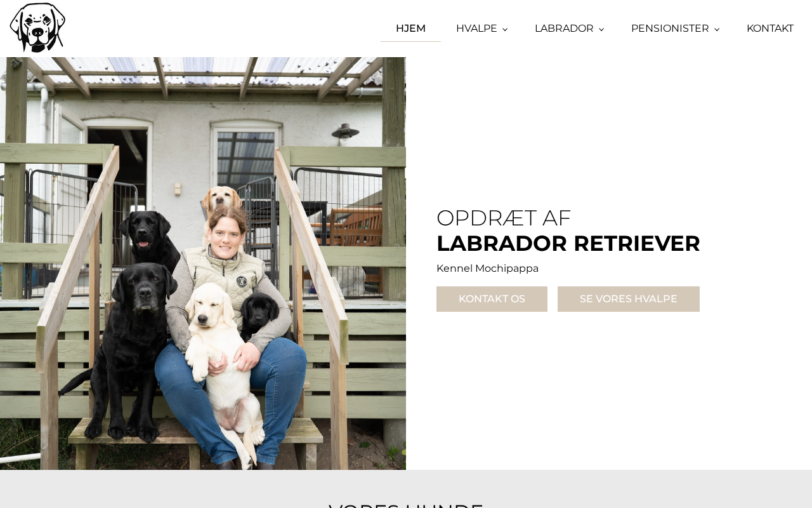The width and height of the screenshot is (812, 508).
Task: Click the LABRADOR RETRIEVER bold heading
Action: 568,244
